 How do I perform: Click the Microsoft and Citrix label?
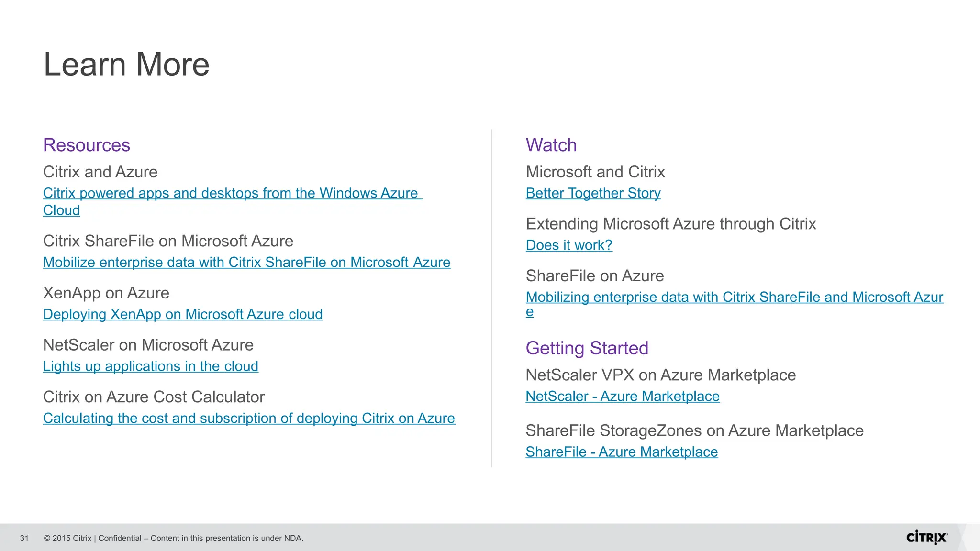(x=595, y=172)
